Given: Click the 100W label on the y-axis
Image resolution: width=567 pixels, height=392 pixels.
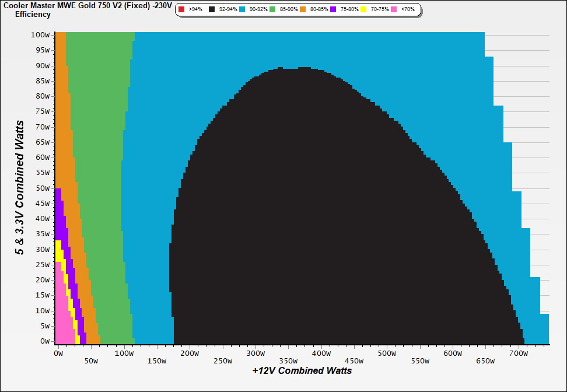Looking at the screenshot, I should click(x=40, y=35).
